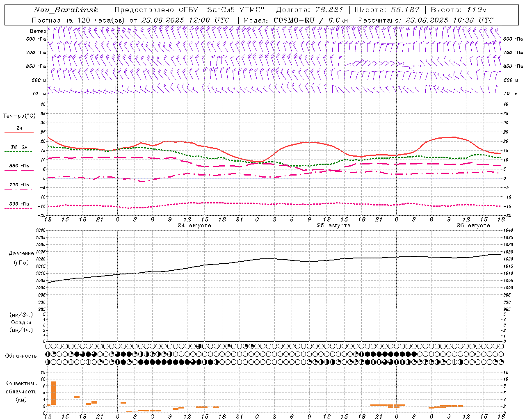Click the 'Осадки' precipitation label
Image resolution: width=525 pixels, height=420 pixels.
pos(21,322)
